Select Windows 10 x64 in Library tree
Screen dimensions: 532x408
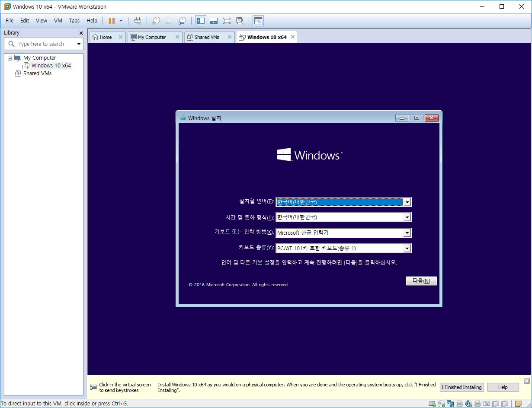coord(51,66)
